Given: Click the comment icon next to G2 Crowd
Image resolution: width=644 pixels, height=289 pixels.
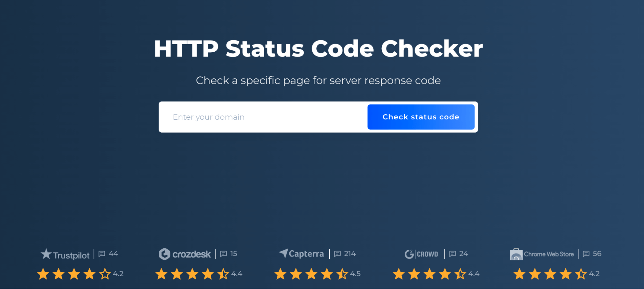Looking at the screenshot, I should click(453, 254).
